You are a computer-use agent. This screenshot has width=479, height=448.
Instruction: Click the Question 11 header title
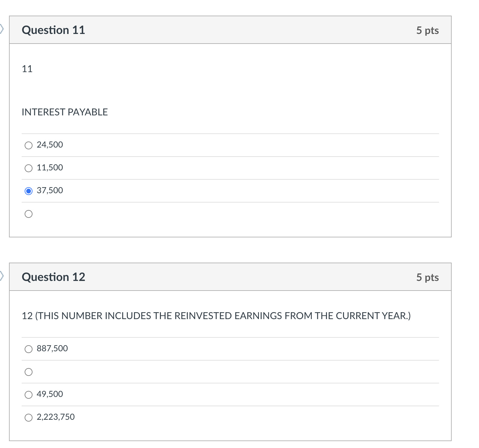(54, 30)
